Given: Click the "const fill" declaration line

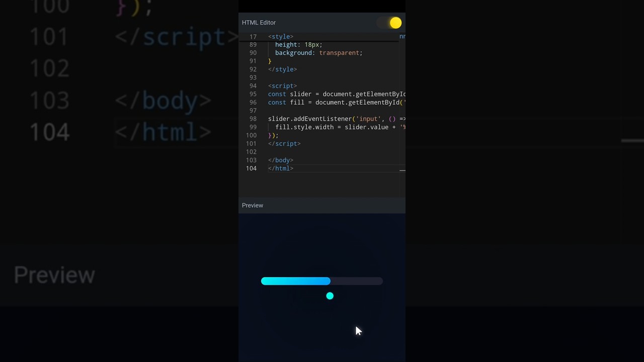Looking at the screenshot, I should pyautogui.click(x=337, y=103).
